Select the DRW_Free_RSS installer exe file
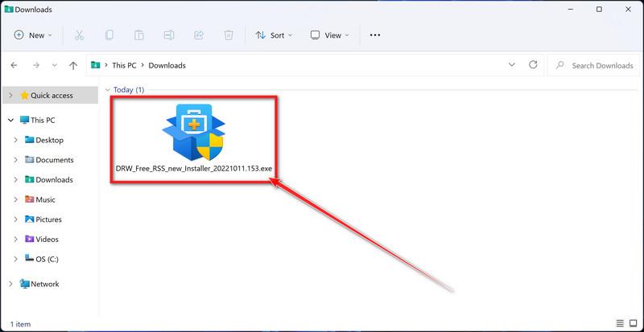644x332 pixels. tap(194, 140)
